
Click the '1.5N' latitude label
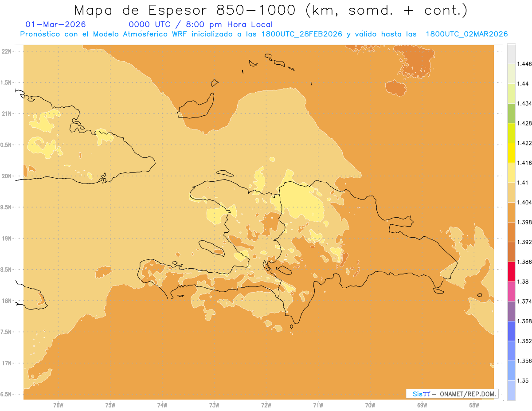coord(7,82)
